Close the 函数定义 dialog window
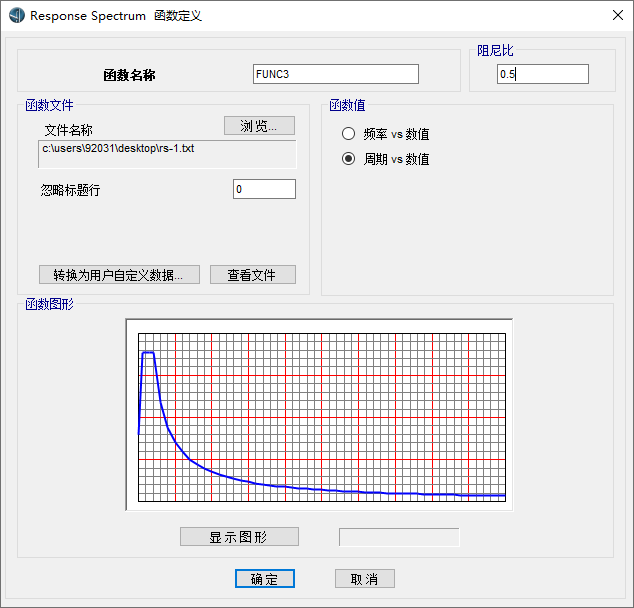 coord(617,15)
